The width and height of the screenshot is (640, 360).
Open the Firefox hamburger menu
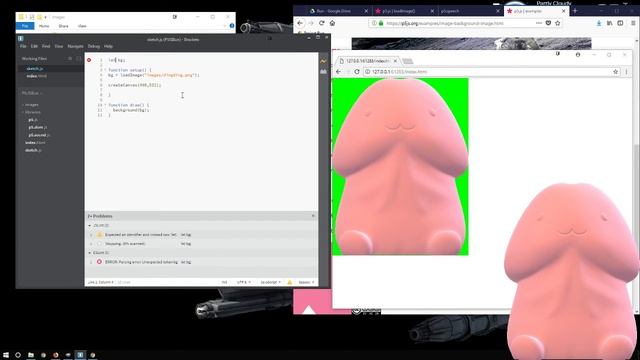coord(633,23)
